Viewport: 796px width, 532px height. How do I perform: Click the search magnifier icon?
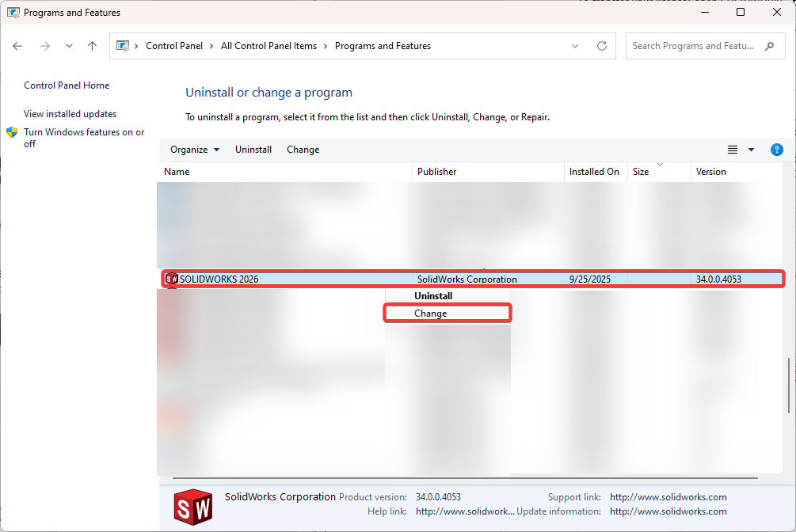(x=770, y=46)
